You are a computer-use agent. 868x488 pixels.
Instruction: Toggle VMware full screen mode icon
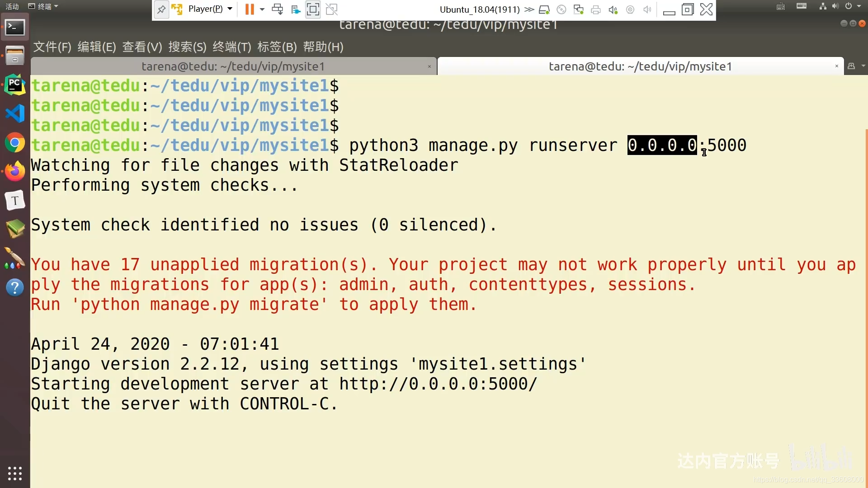(313, 9)
